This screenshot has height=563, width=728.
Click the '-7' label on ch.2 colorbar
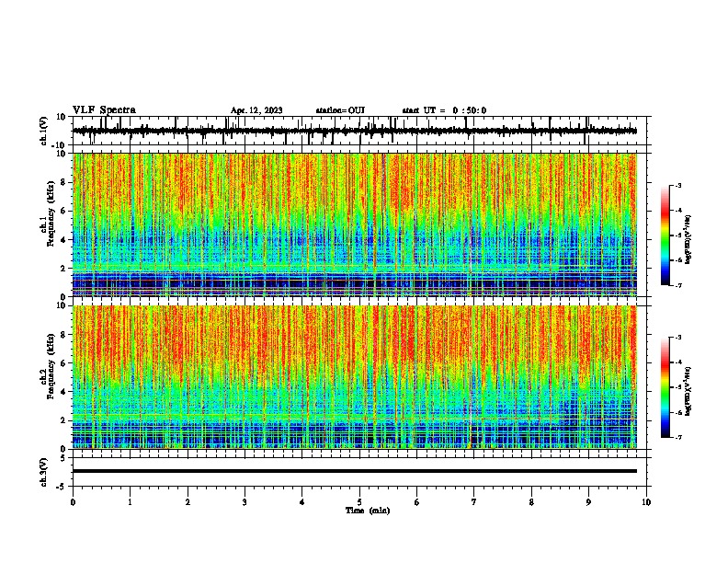point(677,437)
